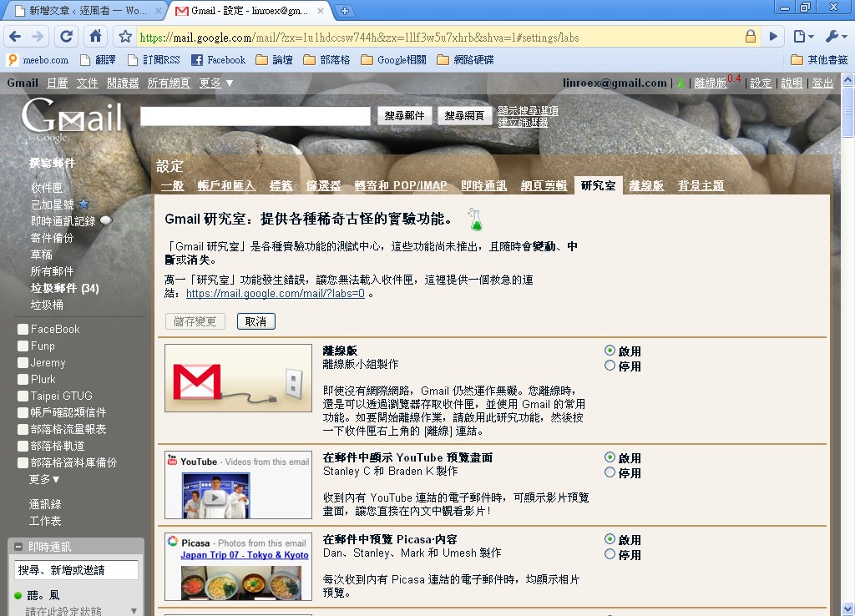Open the 訂閱RSS bookmark
The width and height of the screenshot is (855, 616).
(154, 60)
